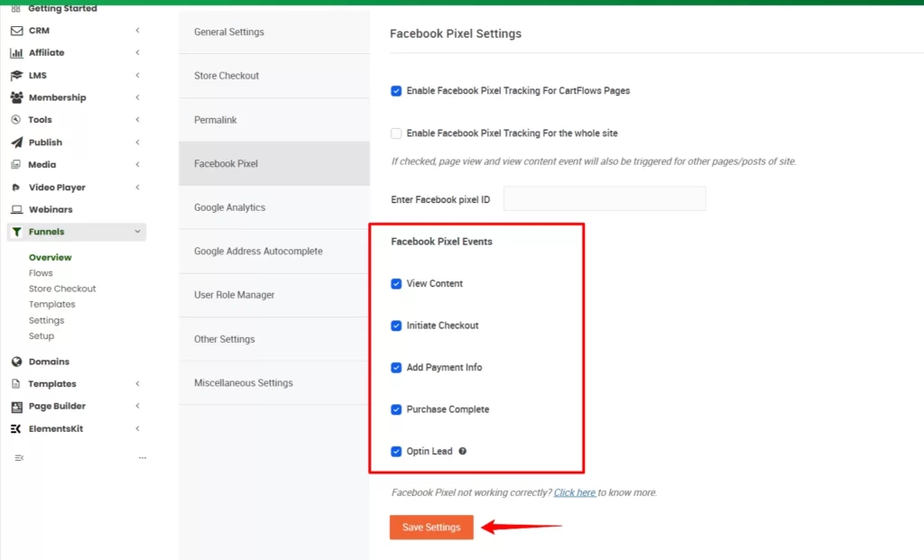Click the Membership people icon
The width and height of the screenshot is (924, 560).
[x=16, y=97]
